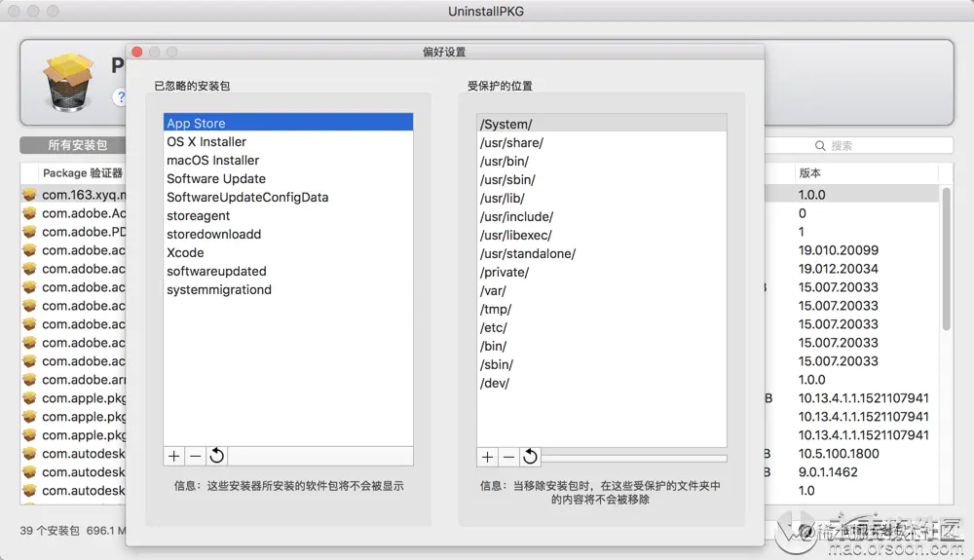974x560 pixels.
Task: Select /usr/bin/ protected location
Action: pos(602,162)
